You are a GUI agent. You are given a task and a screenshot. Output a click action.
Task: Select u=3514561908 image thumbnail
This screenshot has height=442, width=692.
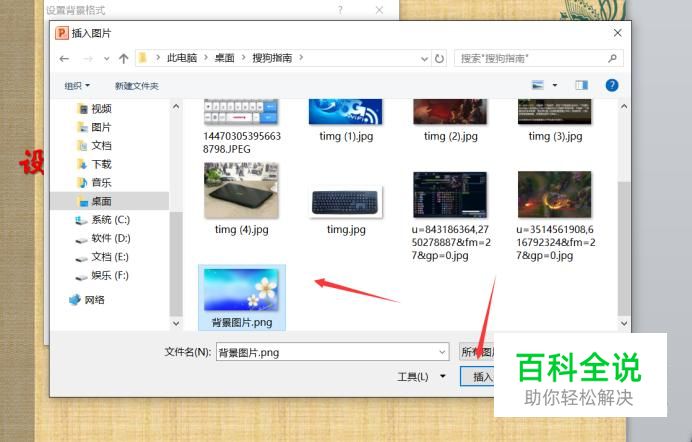pyautogui.click(x=555, y=195)
